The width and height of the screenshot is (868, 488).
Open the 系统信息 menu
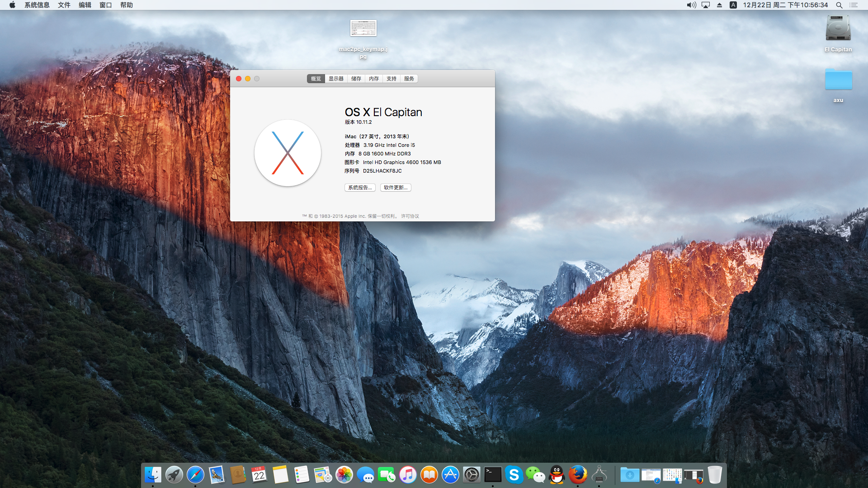coord(37,5)
